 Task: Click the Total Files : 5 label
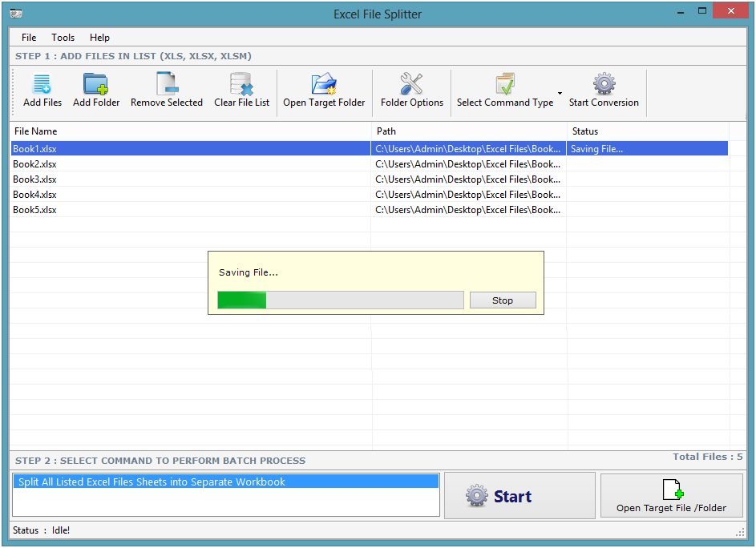pyautogui.click(x=707, y=457)
